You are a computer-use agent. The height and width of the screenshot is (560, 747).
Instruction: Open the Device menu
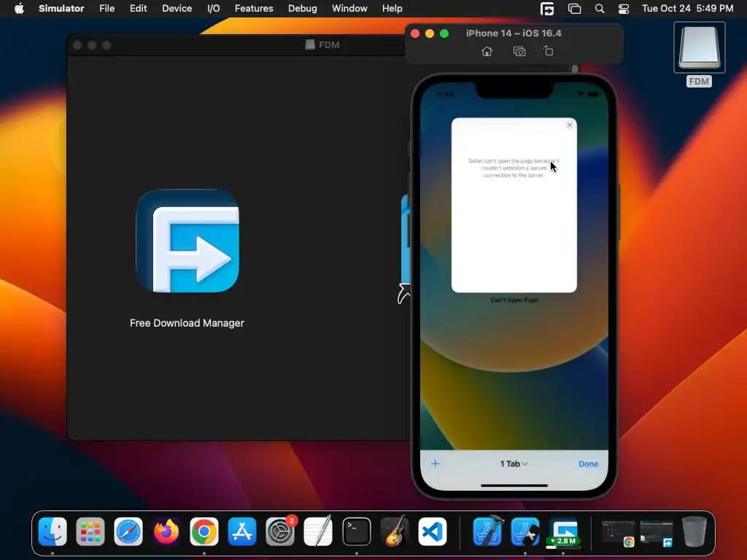[x=177, y=9]
